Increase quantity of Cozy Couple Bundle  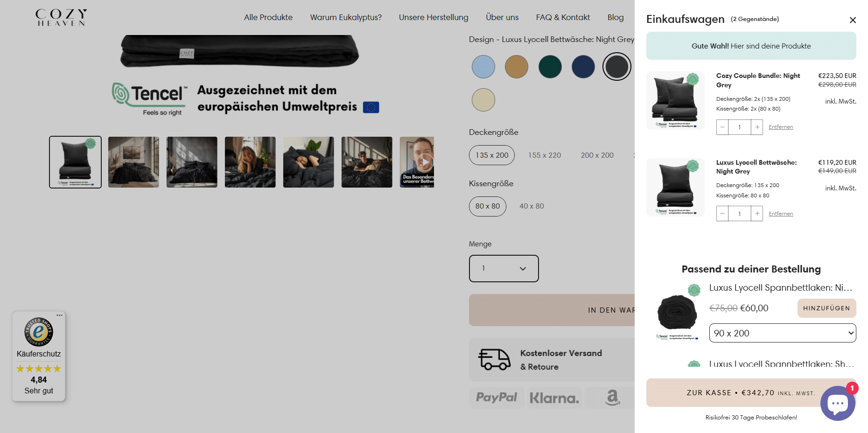757,127
